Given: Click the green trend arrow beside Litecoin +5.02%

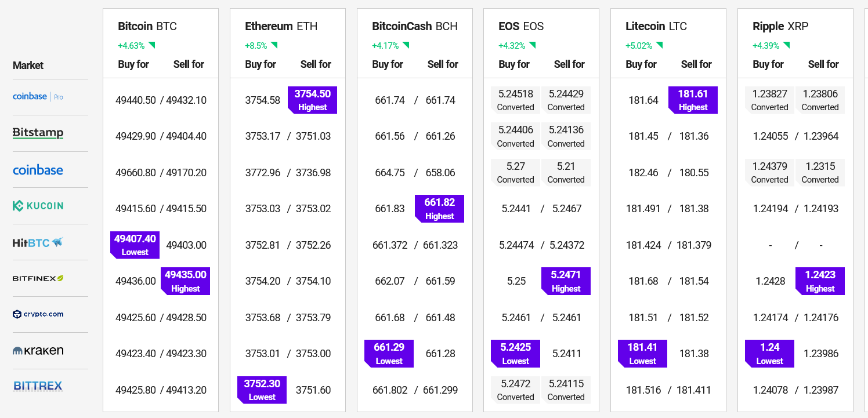Looking at the screenshot, I should pos(659,45).
